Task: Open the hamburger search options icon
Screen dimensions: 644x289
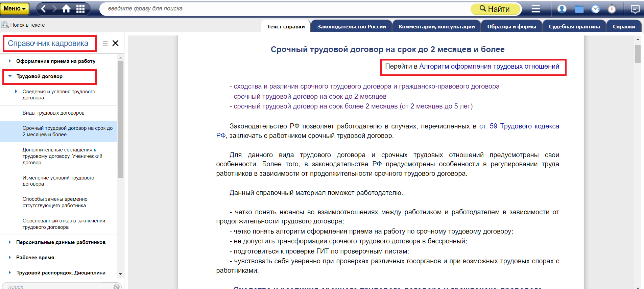Action: click(535, 9)
